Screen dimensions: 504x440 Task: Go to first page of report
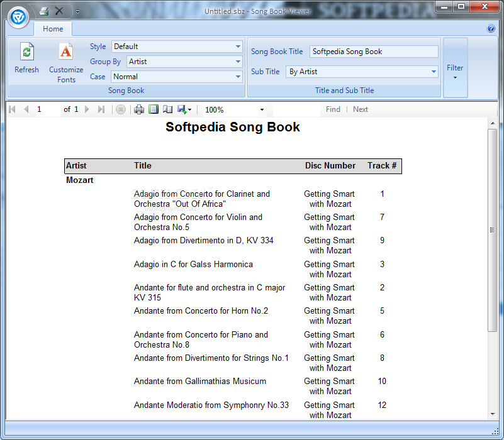(x=12, y=109)
